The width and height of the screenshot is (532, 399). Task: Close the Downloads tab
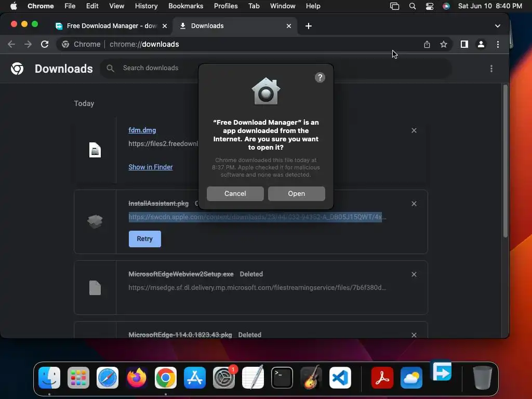pos(289,26)
